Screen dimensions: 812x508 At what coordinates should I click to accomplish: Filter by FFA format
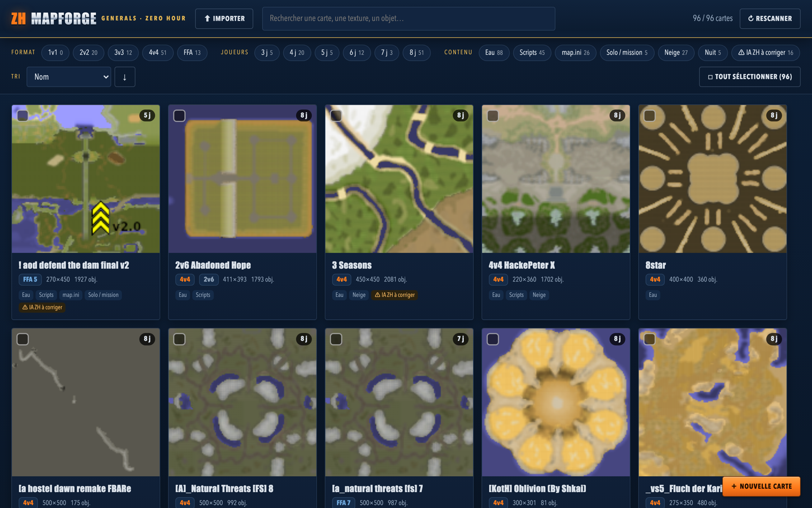tap(192, 53)
